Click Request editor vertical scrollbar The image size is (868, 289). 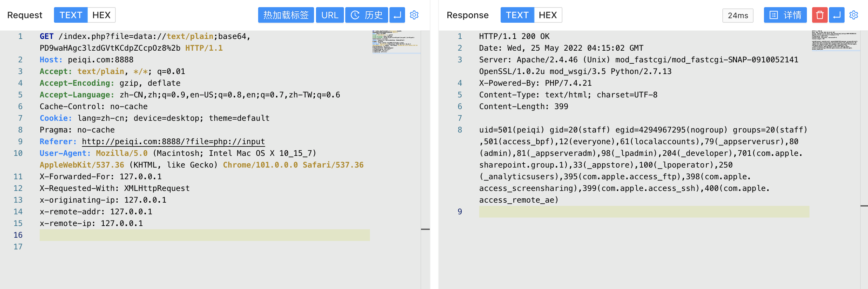click(x=425, y=159)
